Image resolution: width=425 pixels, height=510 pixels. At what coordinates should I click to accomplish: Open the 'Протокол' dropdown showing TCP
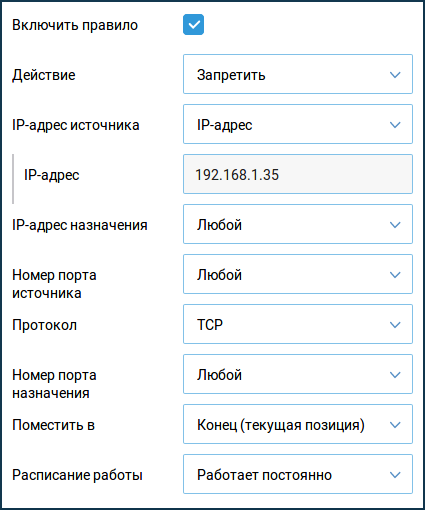click(x=298, y=324)
